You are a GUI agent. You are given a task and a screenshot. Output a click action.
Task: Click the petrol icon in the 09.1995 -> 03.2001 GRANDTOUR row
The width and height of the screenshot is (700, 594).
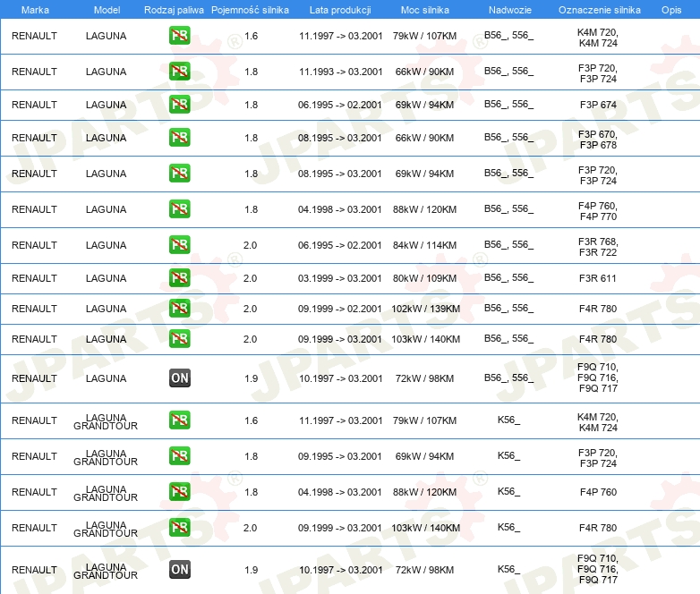(x=179, y=455)
